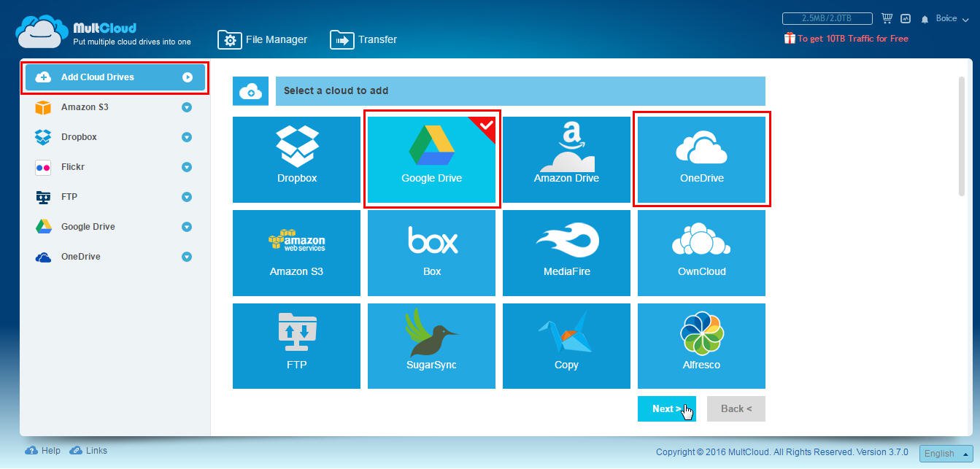Screen dimensions: 980x469
Task: Open the Links link in footer
Action: click(88, 451)
